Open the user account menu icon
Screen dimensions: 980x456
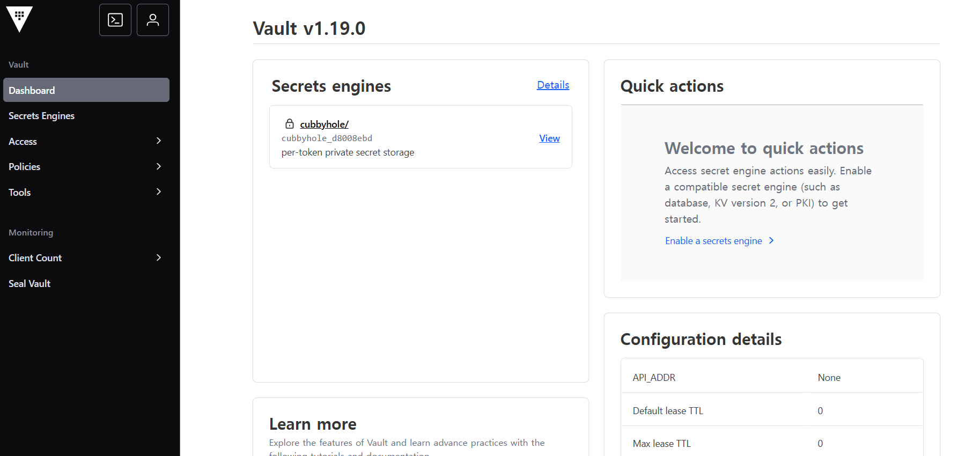[x=153, y=20]
